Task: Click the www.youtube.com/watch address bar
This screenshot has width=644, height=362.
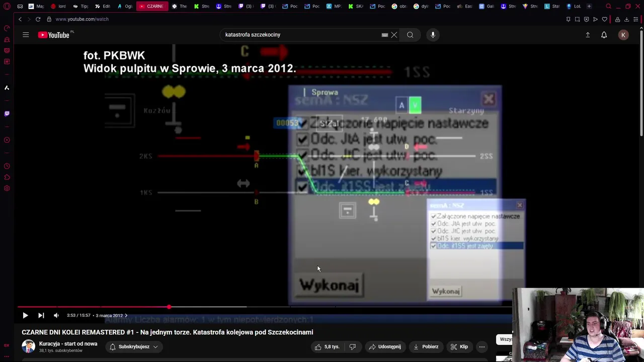Action: [82, 19]
